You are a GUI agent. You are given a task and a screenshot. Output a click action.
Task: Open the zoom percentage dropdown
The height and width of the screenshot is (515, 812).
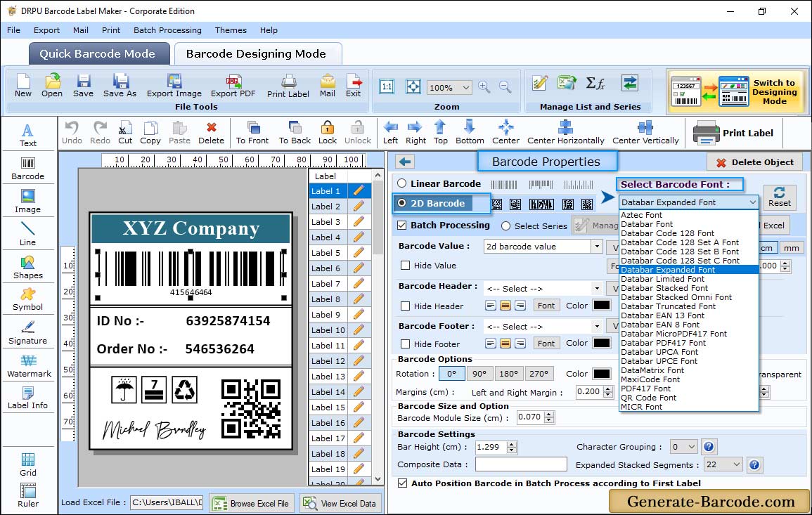point(465,87)
